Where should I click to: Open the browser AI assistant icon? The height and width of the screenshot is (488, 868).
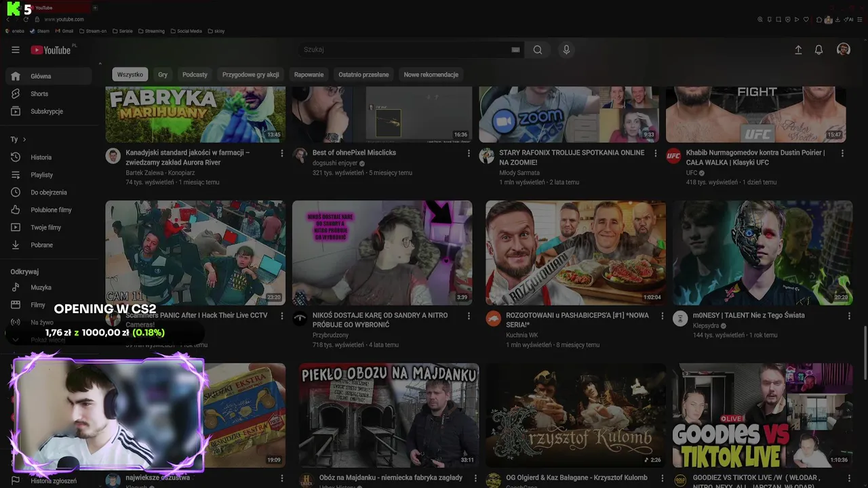coord(849,19)
